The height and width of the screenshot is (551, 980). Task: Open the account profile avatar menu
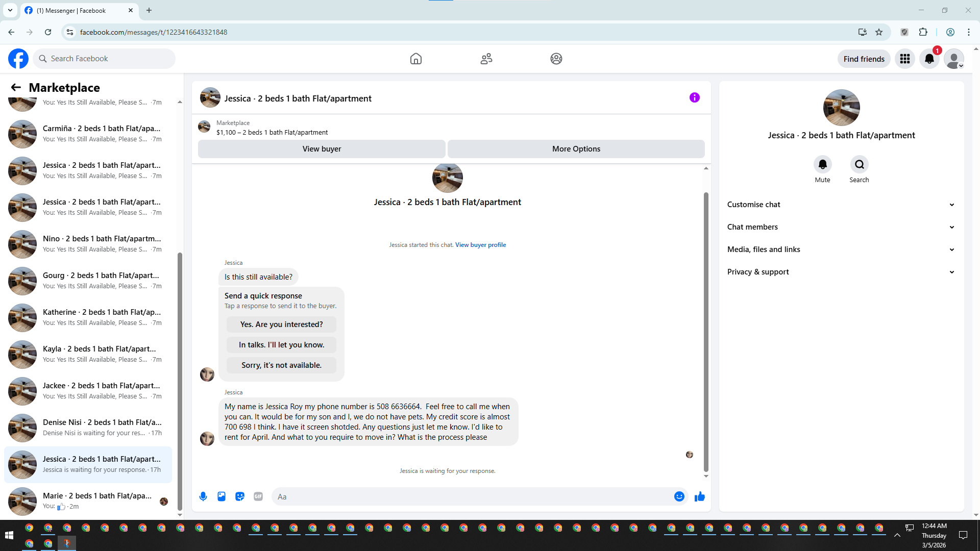pyautogui.click(x=954, y=59)
